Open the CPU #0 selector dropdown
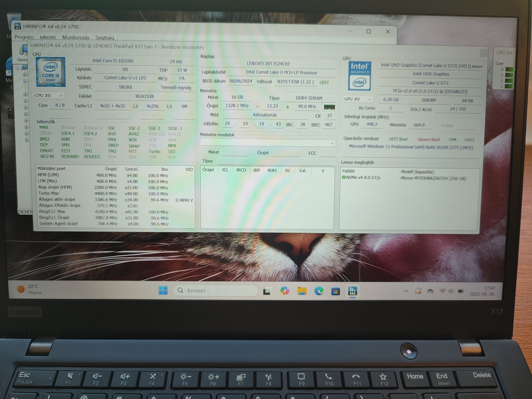 click(x=49, y=95)
